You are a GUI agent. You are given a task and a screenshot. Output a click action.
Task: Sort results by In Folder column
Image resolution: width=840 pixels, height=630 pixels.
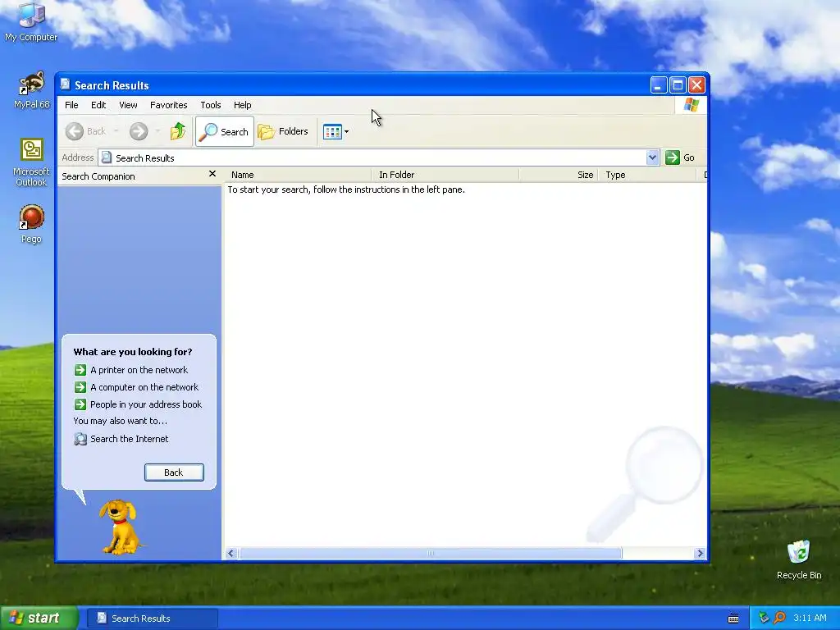445,175
